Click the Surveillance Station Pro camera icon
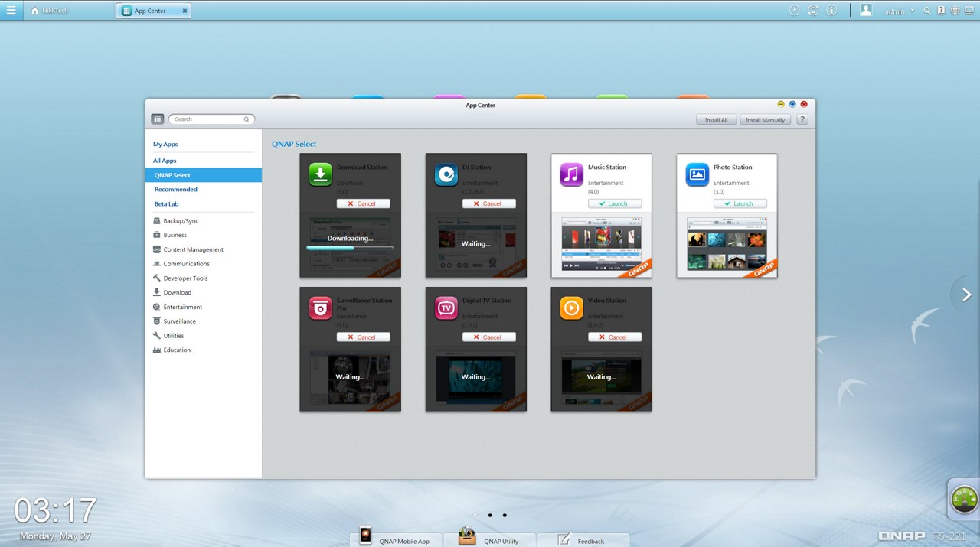 321,308
